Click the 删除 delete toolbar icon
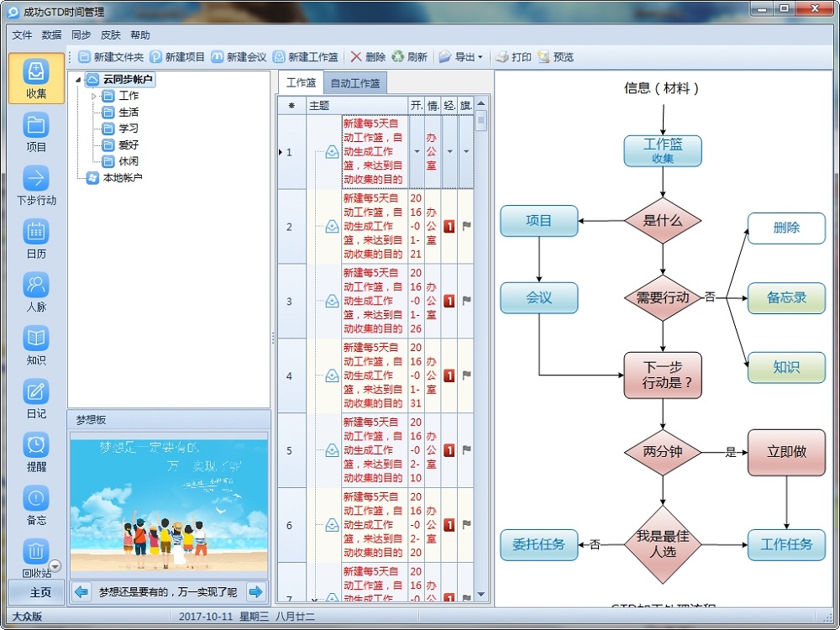This screenshot has height=630, width=840. coord(367,56)
